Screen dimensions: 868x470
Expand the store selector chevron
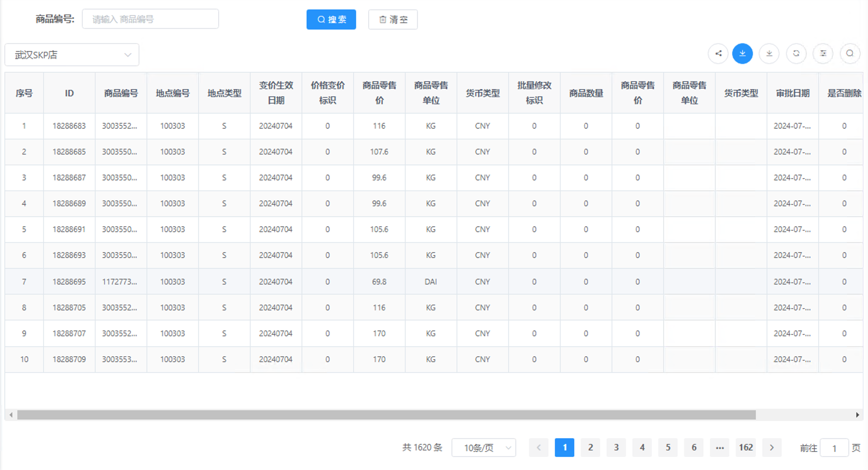(128, 54)
